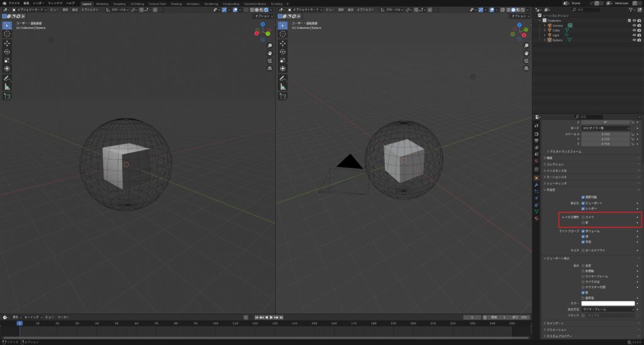The width and height of the screenshot is (644, 345).
Task: Collapse the 可視性 panel
Action: tap(550, 190)
